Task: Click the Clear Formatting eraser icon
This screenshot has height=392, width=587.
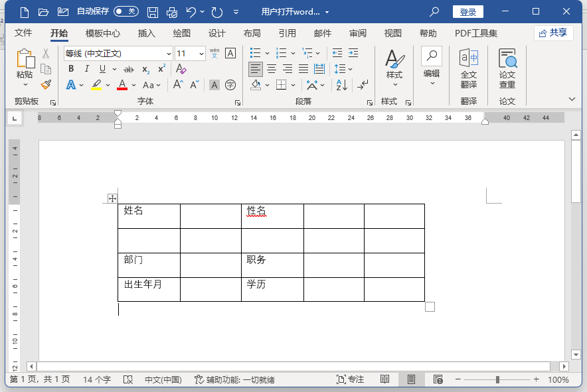Action: point(181,69)
